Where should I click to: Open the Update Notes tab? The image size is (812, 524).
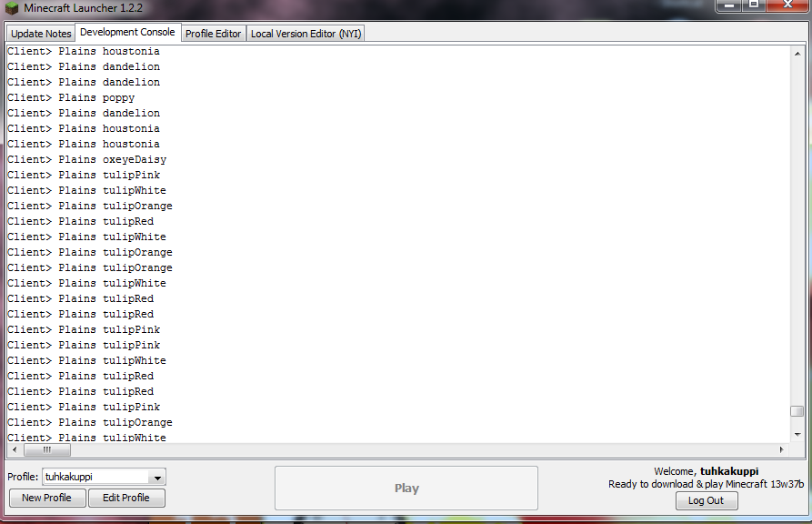point(41,34)
